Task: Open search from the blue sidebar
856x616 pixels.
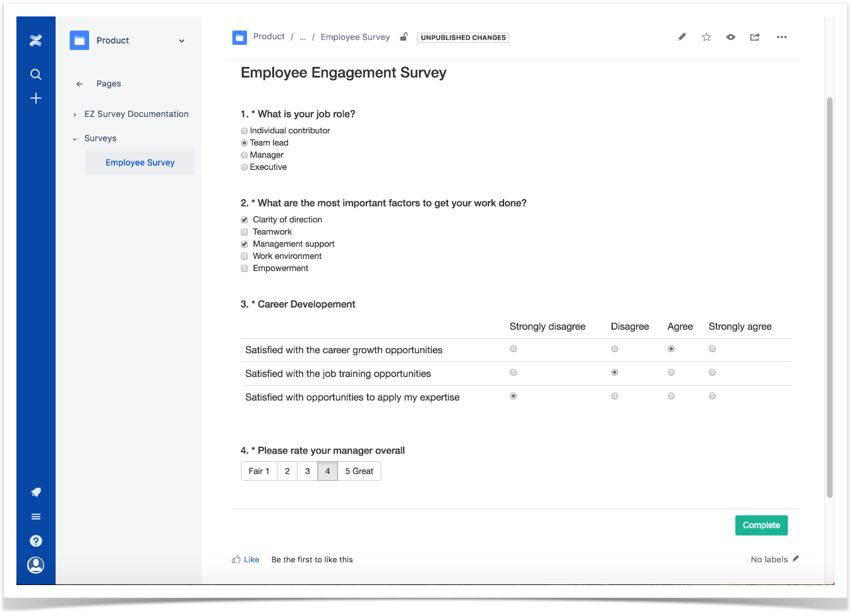Action: (x=36, y=75)
